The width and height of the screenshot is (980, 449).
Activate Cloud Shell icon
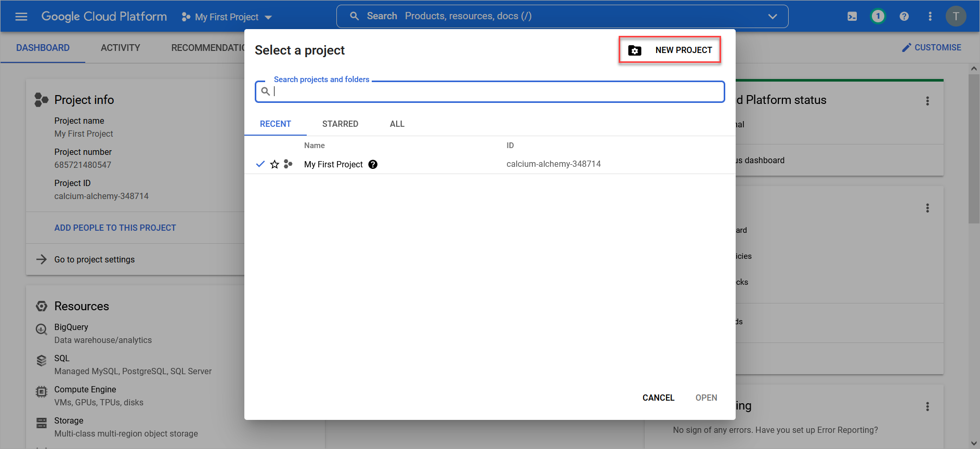tap(852, 17)
